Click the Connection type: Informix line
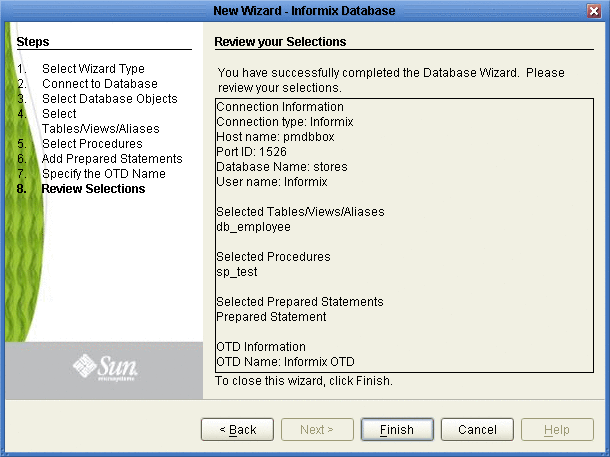Image resolution: width=610 pixels, height=457 pixels. click(285, 122)
